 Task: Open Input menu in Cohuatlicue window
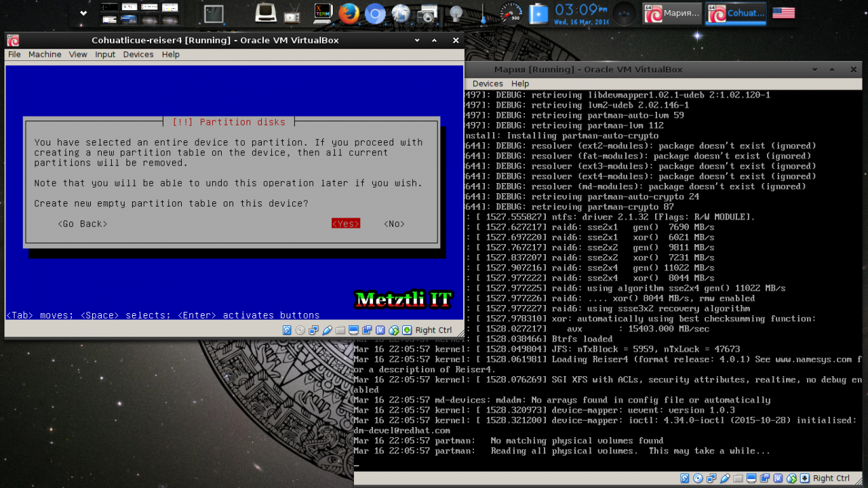pos(105,54)
